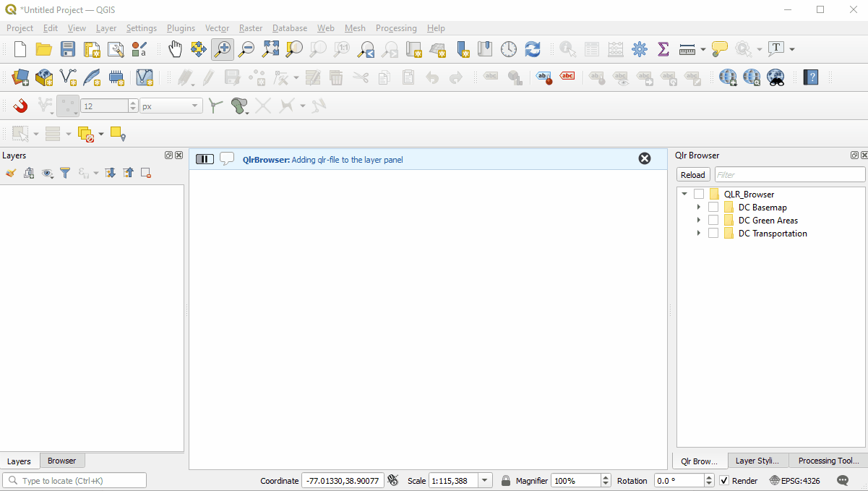868x491 pixels.
Task: Expand the DC Transportation tree node
Action: pos(698,233)
